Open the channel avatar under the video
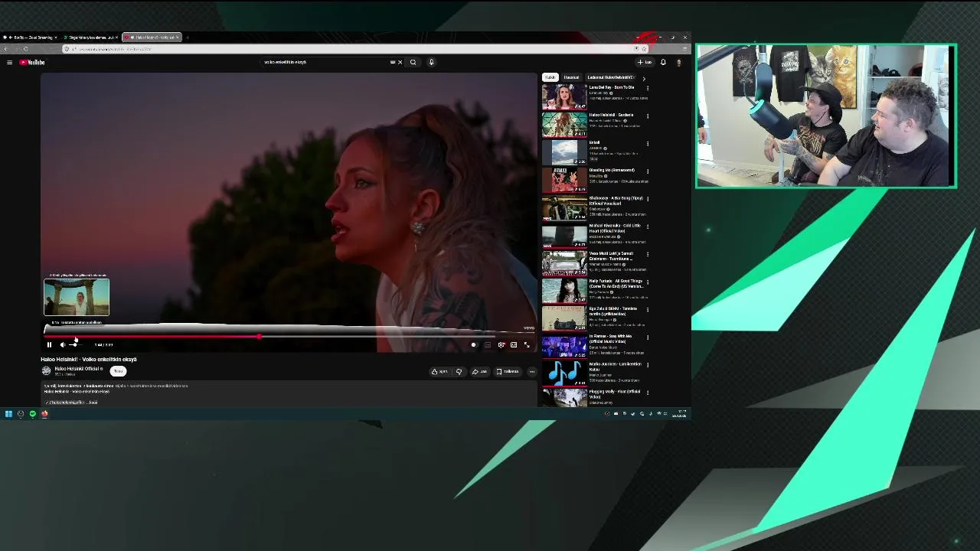 coord(46,371)
